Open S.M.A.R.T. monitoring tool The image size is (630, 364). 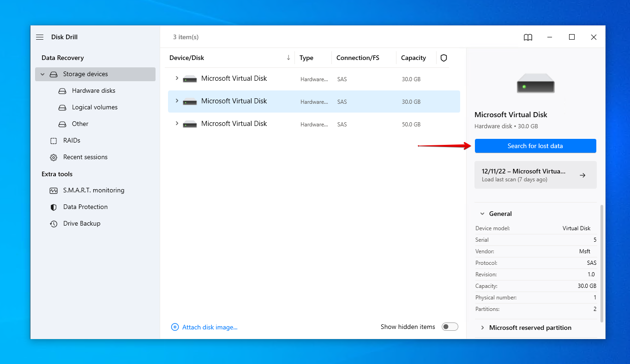pos(94,191)
